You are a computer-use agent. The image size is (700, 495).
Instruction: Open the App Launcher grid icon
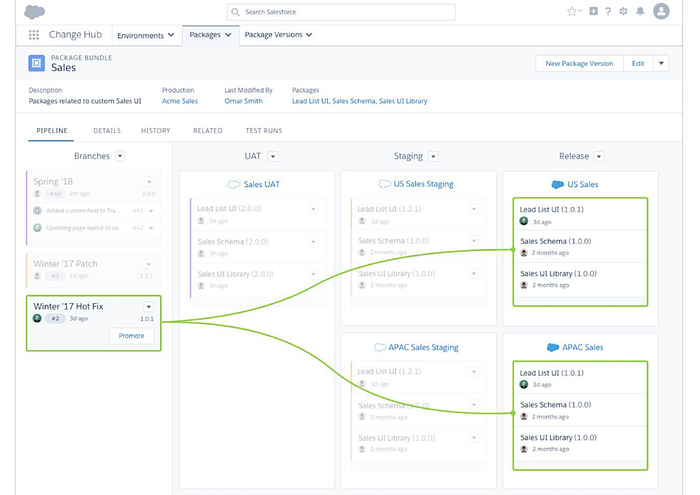click(33, 35)
